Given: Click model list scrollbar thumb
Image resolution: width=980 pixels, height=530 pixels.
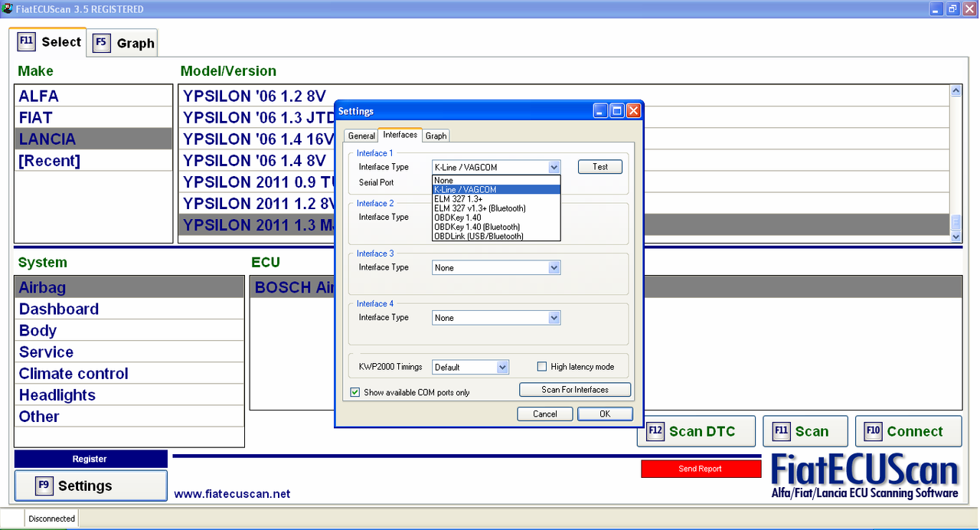Looking at the screenshot, I should pos(955,223).
